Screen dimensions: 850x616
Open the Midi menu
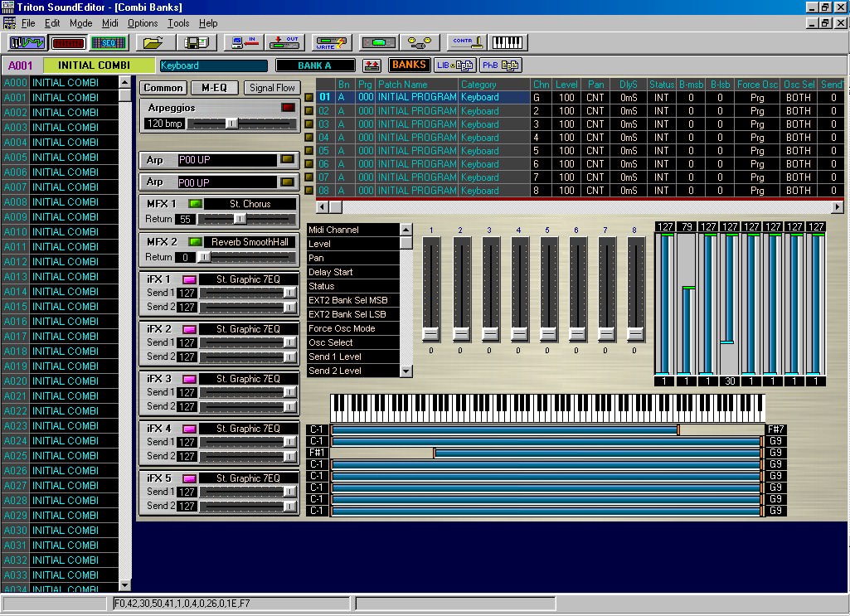click(x=109, y=23)
